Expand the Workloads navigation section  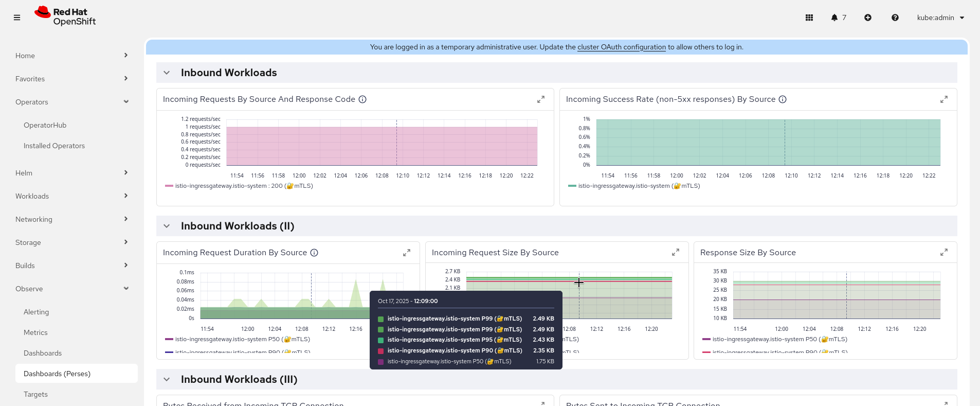point(71,196)
